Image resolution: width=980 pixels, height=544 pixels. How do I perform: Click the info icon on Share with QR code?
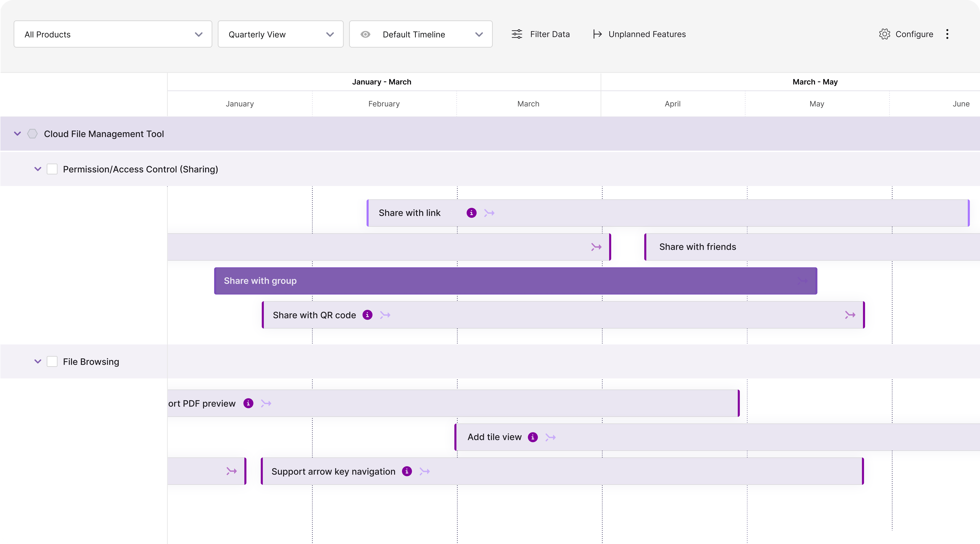click(367, 315)
